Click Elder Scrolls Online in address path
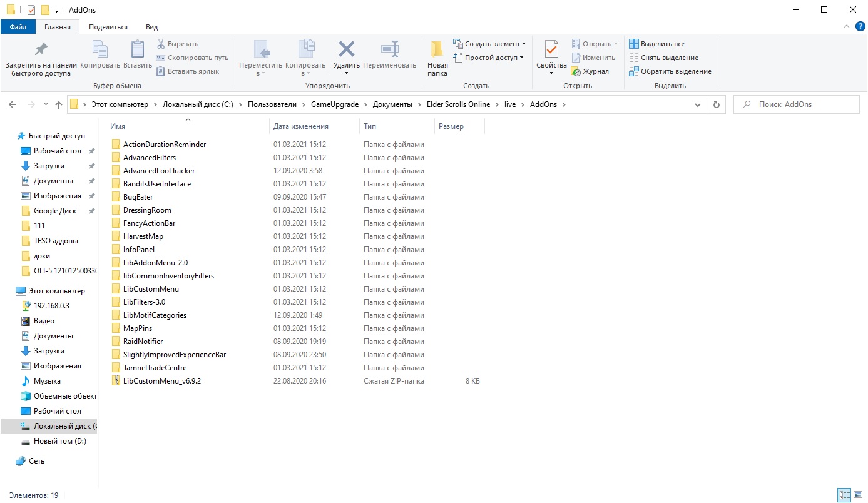This screenshot has height=503, width=868. tap(458, 104)
